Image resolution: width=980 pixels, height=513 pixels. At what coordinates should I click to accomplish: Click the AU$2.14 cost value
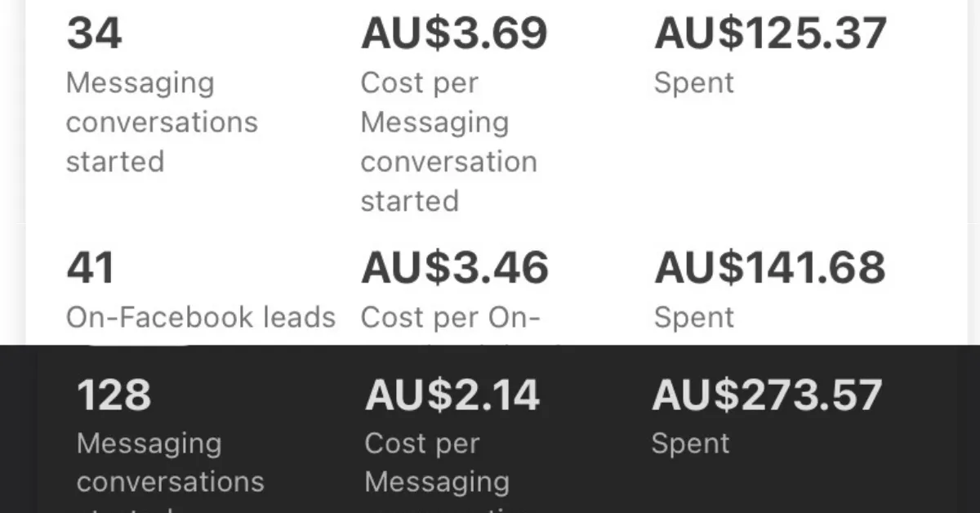[452, 395]
